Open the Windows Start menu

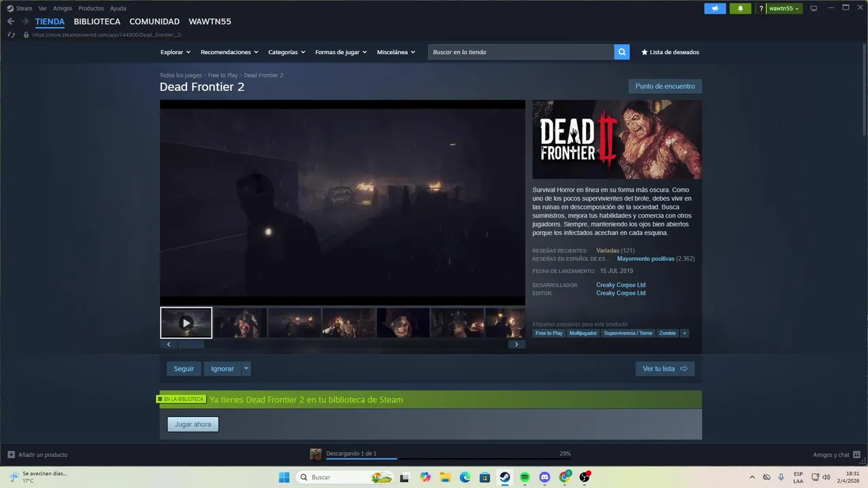click(284, 477)
